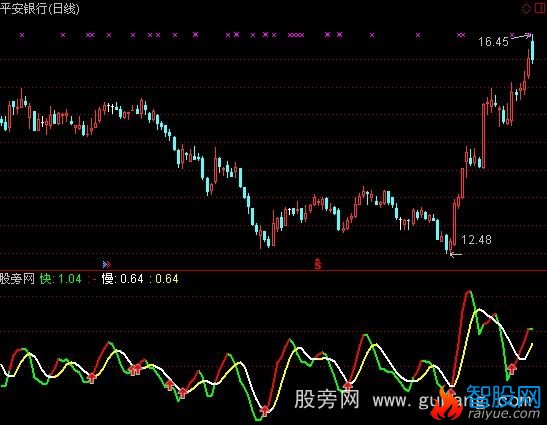Screen dimensions: 547x425
Task: Click the green 快: 1.04 indicator value
Action: [x=61, y=279]
